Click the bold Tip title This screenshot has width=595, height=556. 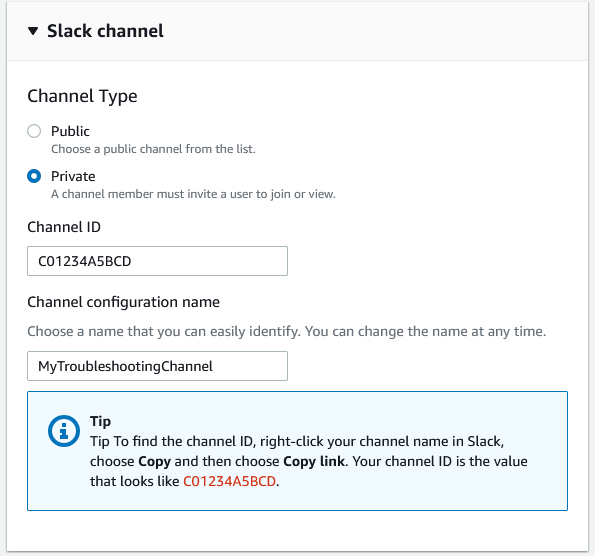click(x=101, y=421)
